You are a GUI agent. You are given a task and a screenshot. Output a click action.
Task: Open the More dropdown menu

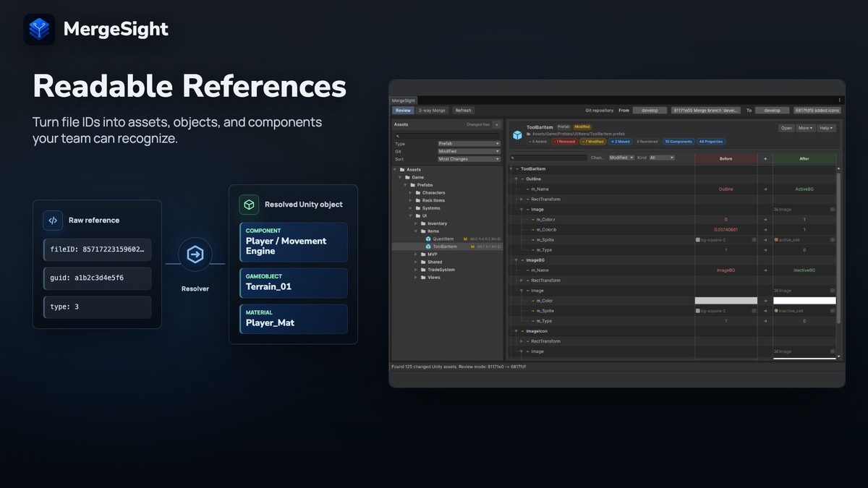coord(805,128)
